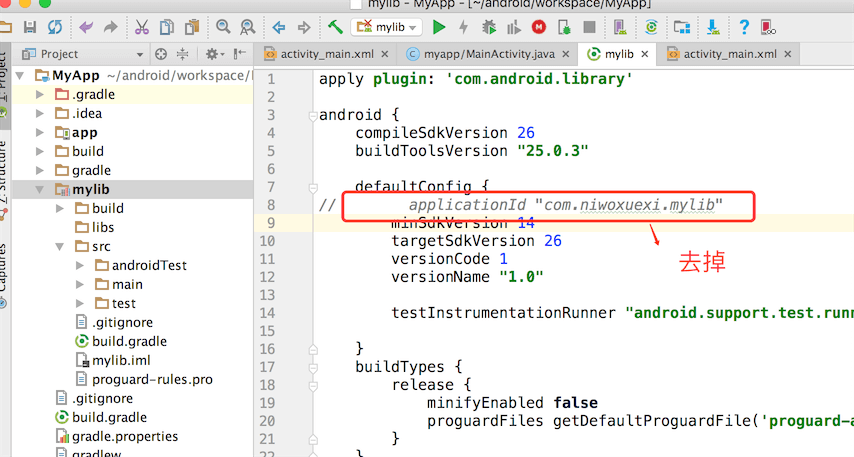Open the AVD Manager icon

(620, 27)
